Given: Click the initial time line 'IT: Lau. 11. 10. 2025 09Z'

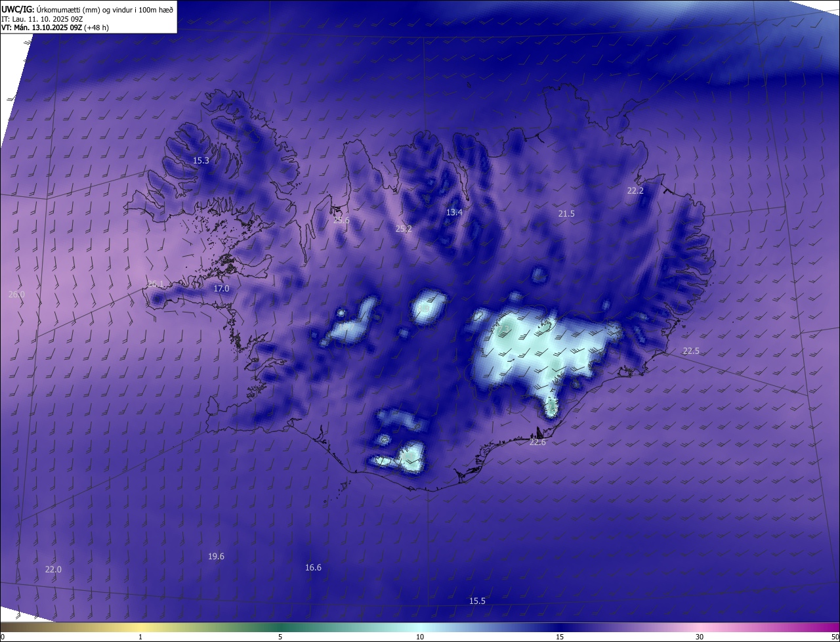Looking at the screenshot, I should click(x=42, y=18).
